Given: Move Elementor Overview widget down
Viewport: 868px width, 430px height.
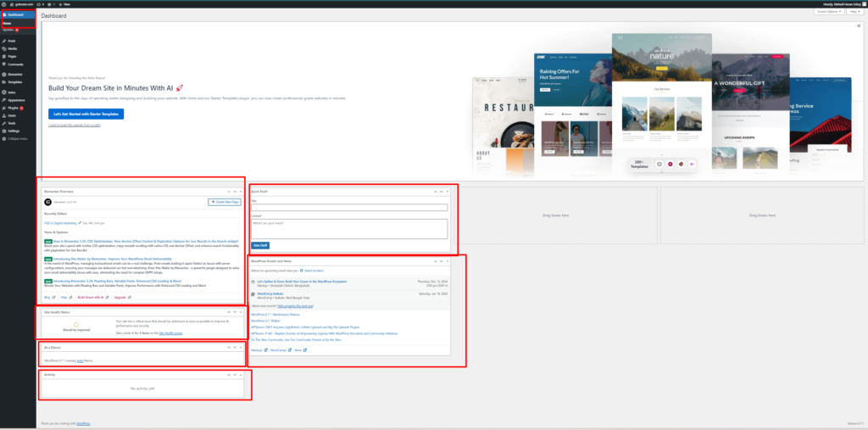Looking at the screenshot, I should coord(235,192).
